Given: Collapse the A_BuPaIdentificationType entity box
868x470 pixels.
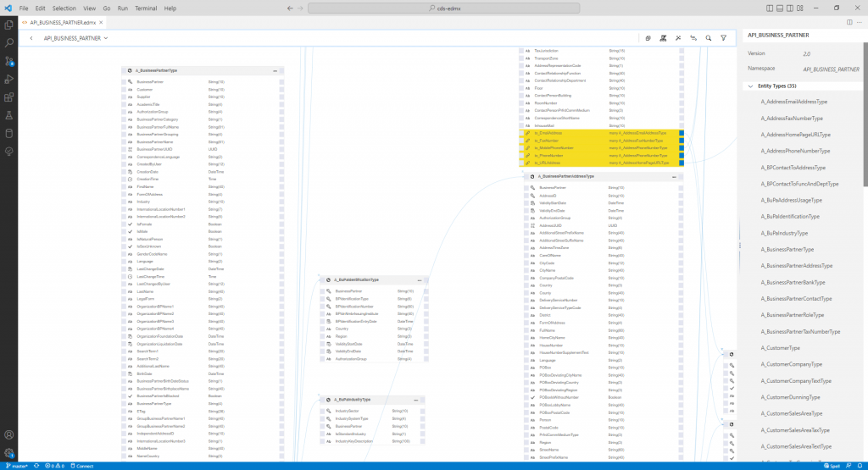Looking at the screenshot, I should tap(420, 280).
